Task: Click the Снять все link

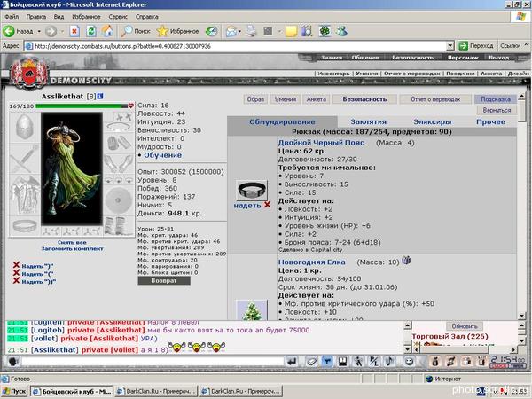Action: pyautogui.click(x=72, y=242)
